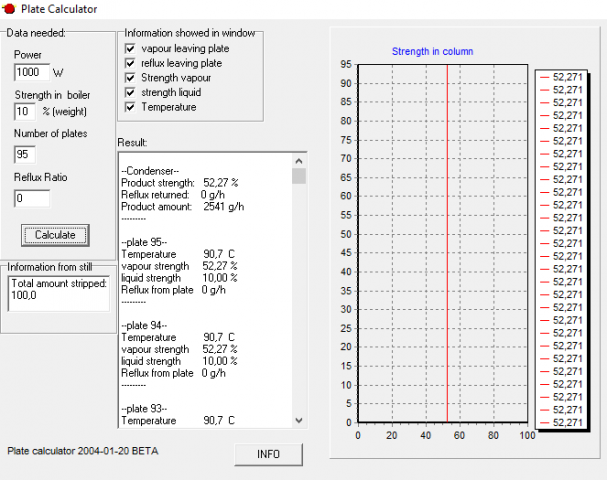Toggle the vapour leaving plate checkbox
607x480 pixels.
tap(130, 48)
